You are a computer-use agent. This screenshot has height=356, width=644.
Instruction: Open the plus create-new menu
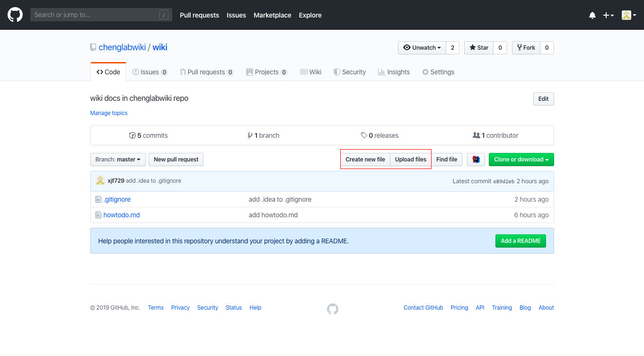(x=609, y=15)
